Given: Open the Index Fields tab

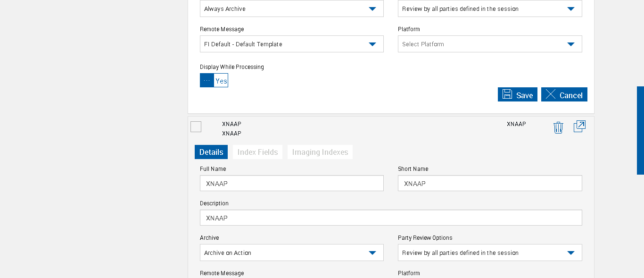Looking at the screenshot, I should [x=257, y=152].
